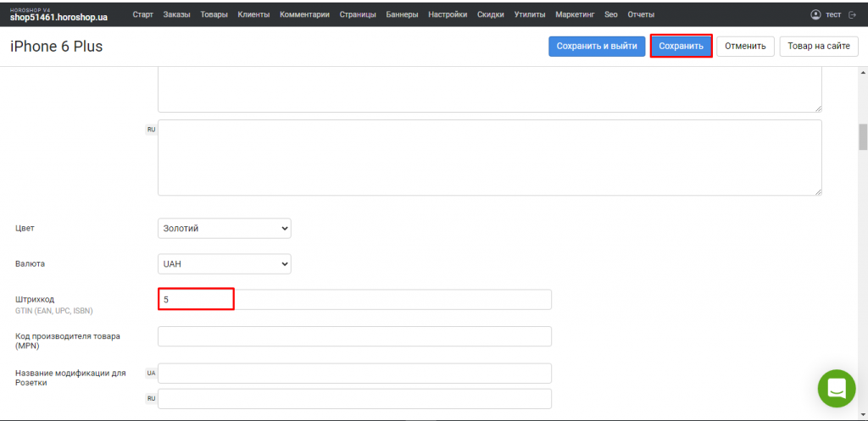The width and height of the screenshot is (868, 421).
Task: Go to Заказы section
Action: pos(176,15)
